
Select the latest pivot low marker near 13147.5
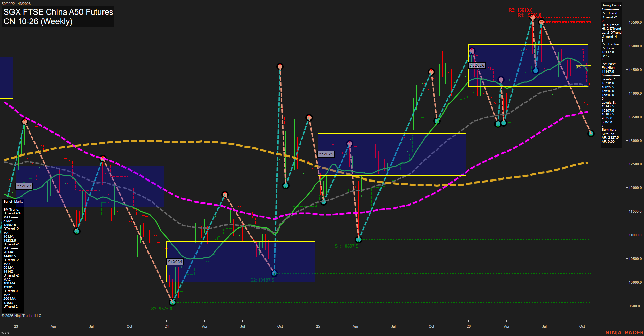[591, 134]
